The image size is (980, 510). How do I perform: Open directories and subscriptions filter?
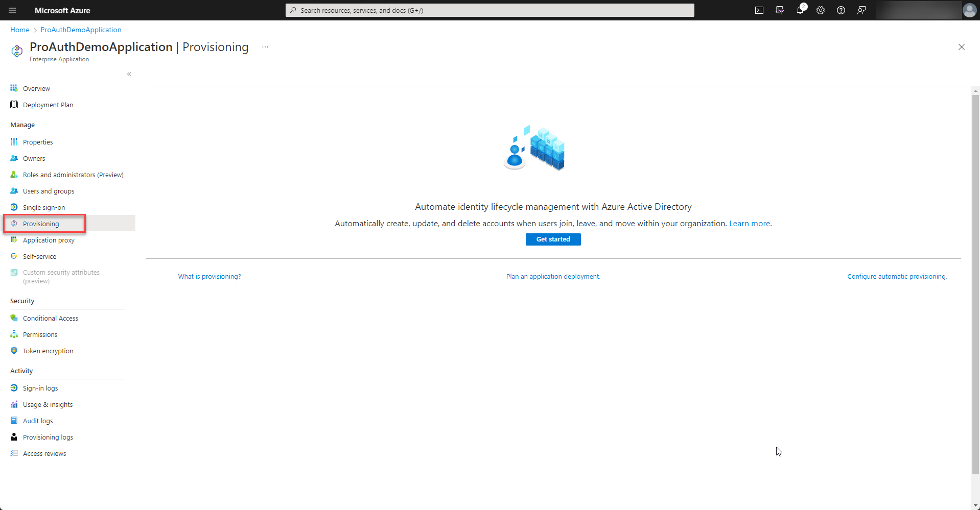[780, 10]
